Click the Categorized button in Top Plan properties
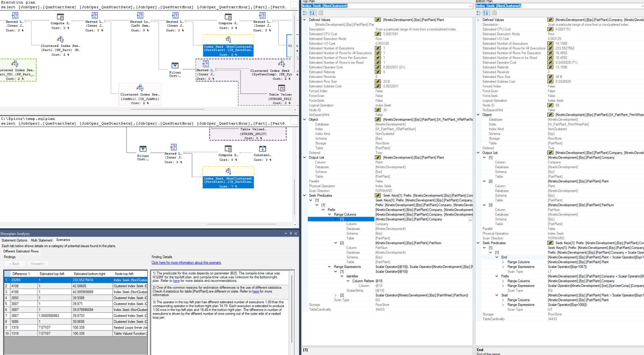 305,13
